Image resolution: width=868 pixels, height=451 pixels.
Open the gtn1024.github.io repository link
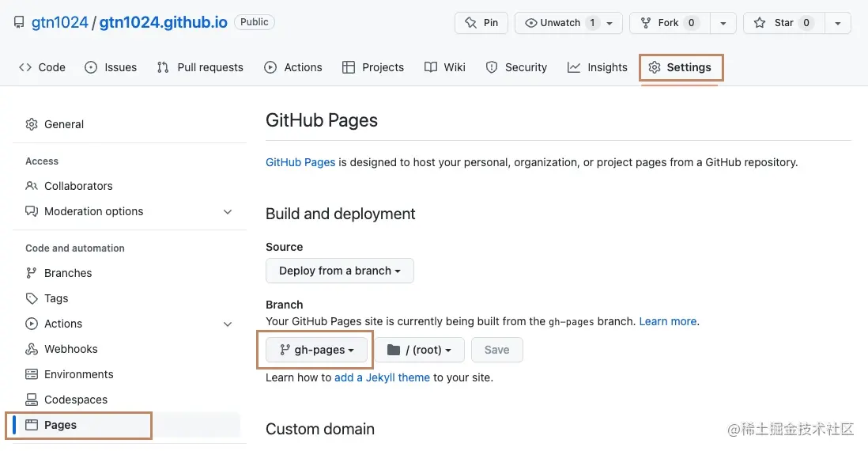pos(164,22)
